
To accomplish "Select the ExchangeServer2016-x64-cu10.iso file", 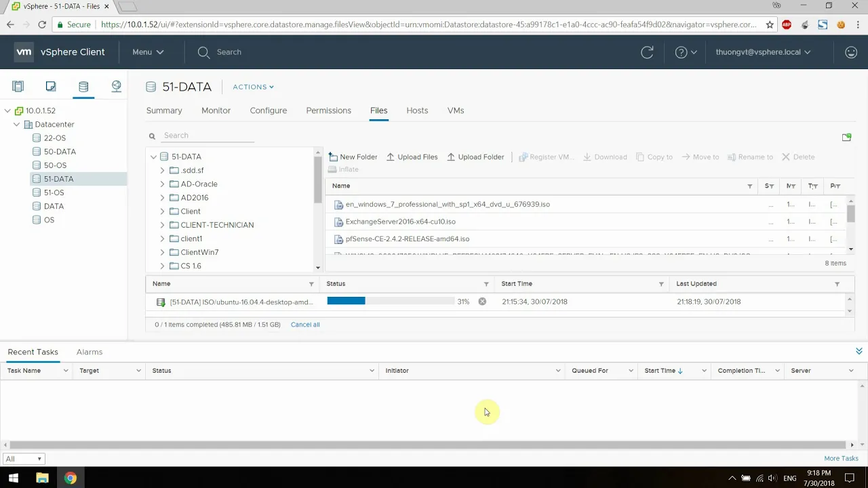I will (400, 222).
